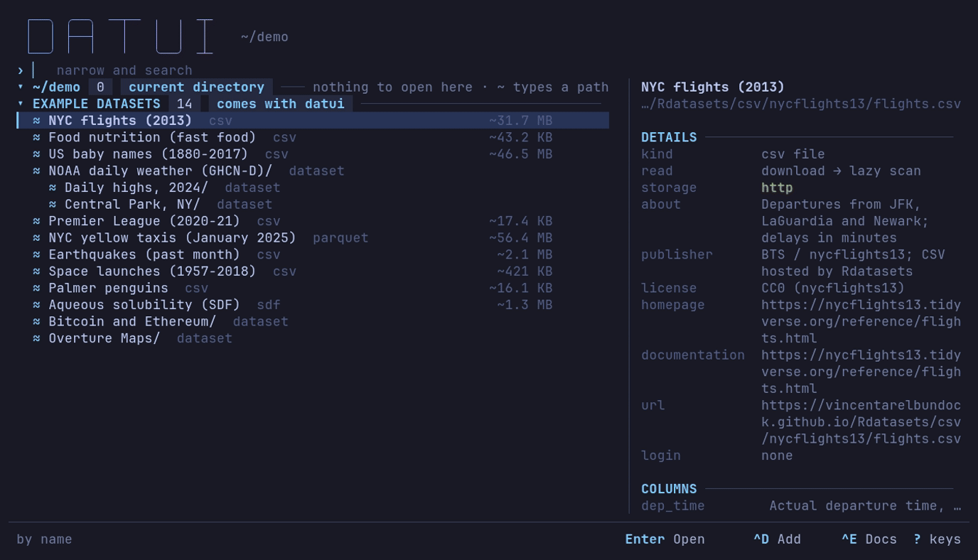Click the ≈ icon beside Premier League (2020-21)

[36, 221]
